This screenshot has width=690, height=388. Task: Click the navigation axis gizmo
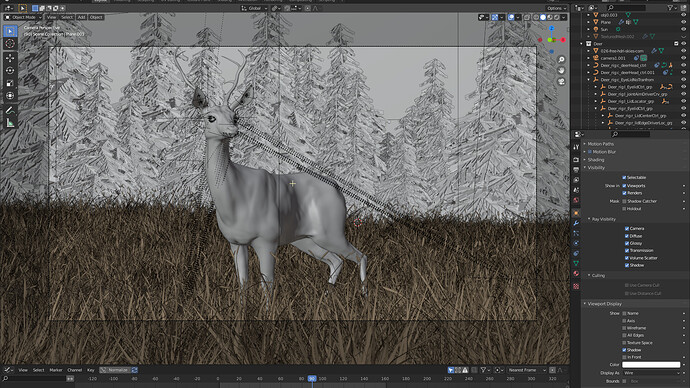point(551,40)
